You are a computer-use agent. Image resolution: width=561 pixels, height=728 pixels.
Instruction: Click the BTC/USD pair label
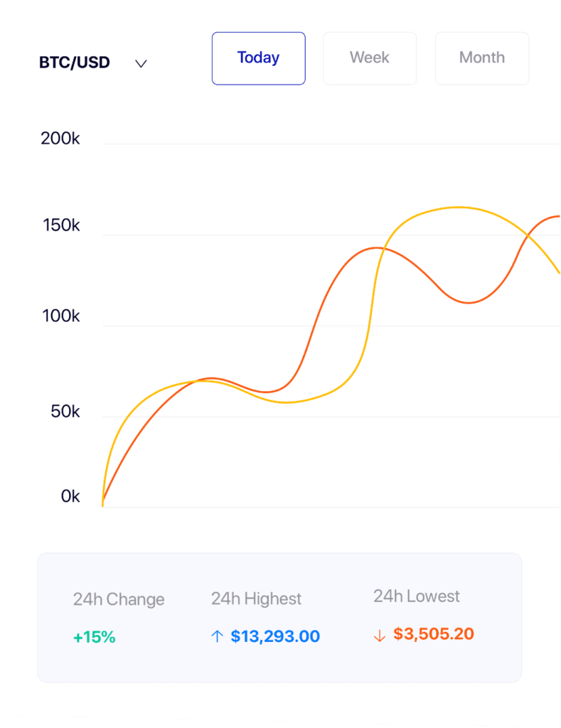click(x=75, y=63)
